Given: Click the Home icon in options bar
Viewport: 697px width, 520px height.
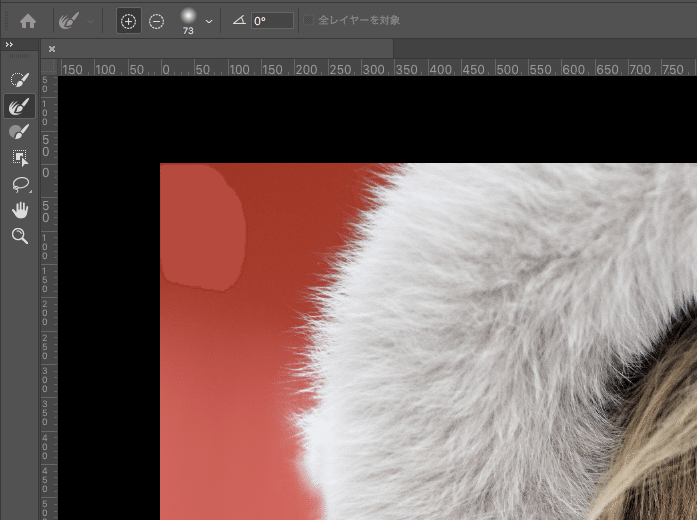Looking at the screenshot, I should 28,21.
